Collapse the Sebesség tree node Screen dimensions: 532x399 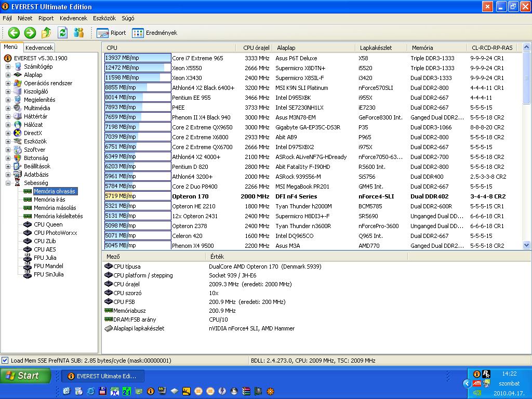tap(8, 183)
